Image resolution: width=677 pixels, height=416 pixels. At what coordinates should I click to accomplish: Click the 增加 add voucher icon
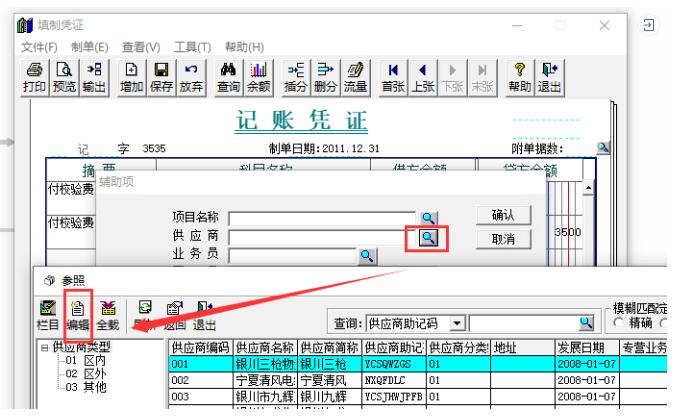(131, 77)
